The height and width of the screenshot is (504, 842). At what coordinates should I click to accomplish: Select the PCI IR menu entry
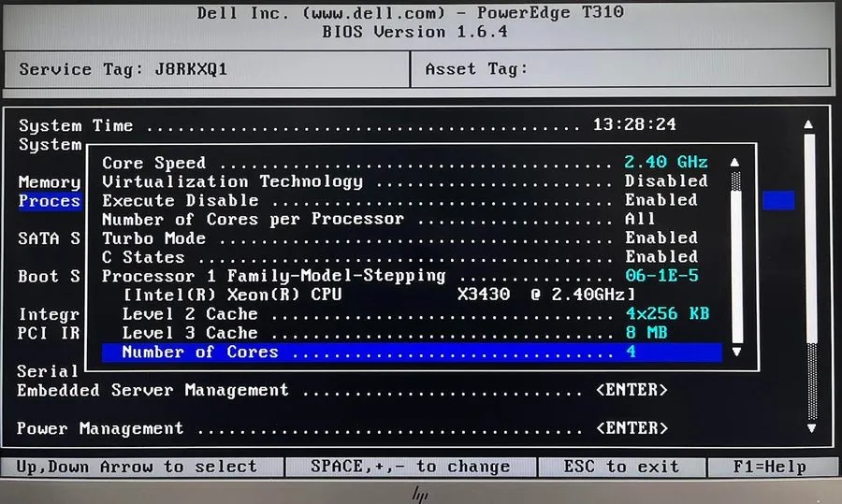coord(49,333)
